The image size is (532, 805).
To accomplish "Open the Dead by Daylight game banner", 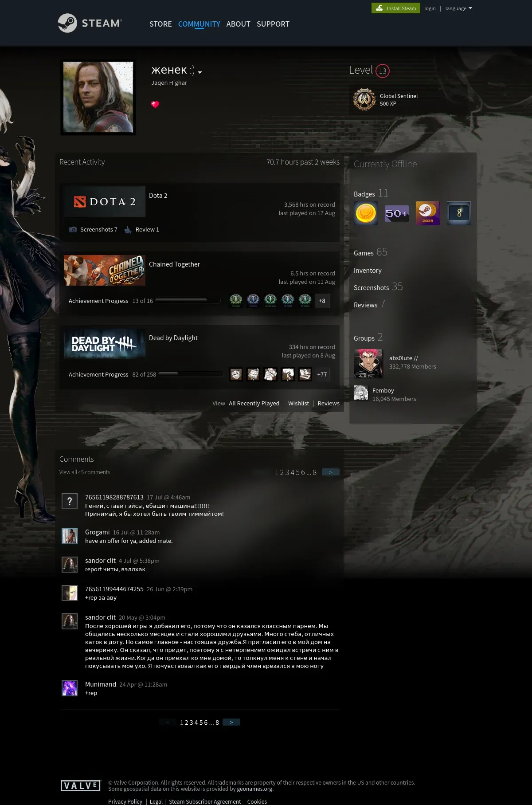I will coord(105,344).
